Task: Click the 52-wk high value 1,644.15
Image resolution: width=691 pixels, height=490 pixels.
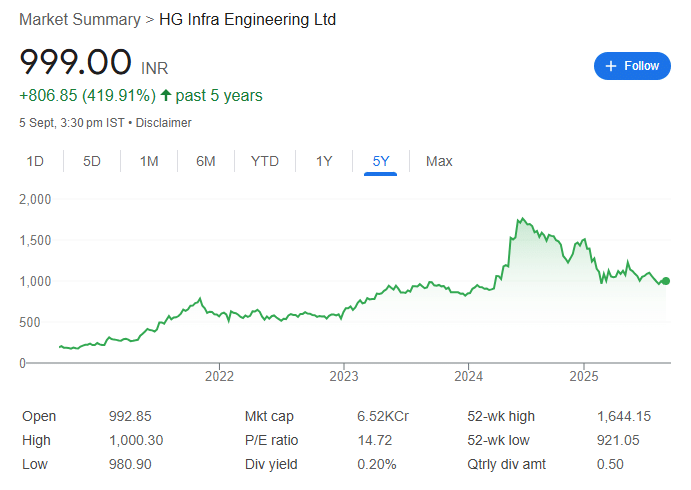Action: point(624,416)
